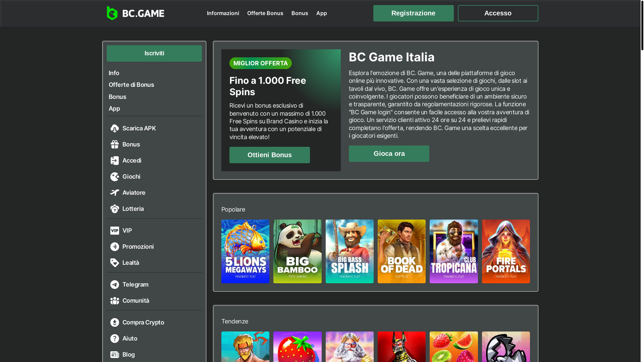Screen dimensions: 644x362
Task: Click the Gioca ora button
Action: (389, 154)
